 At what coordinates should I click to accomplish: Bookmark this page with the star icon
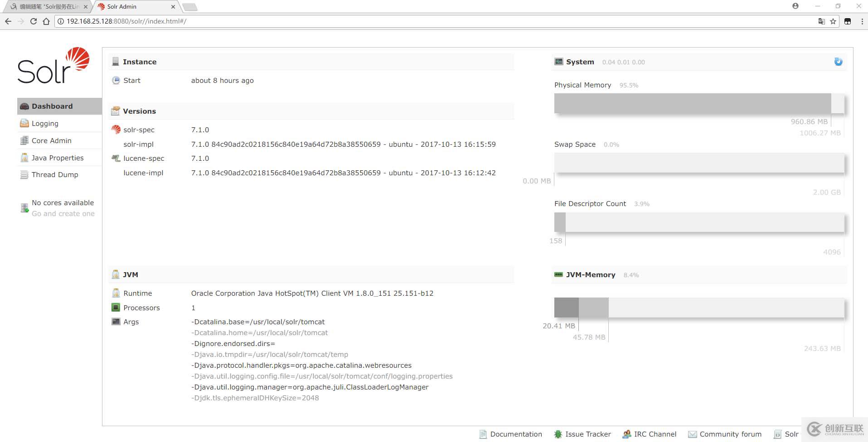(833, 21)
